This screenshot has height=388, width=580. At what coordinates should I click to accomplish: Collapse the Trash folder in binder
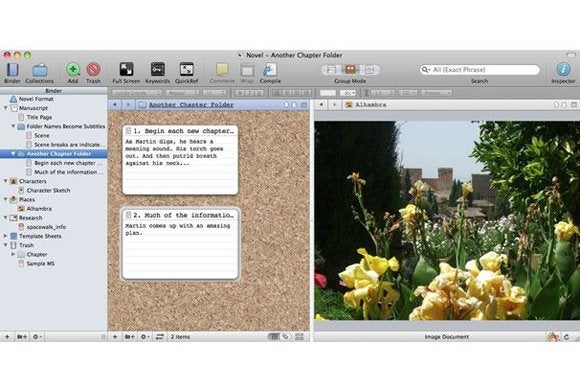(x=6, y=245)
